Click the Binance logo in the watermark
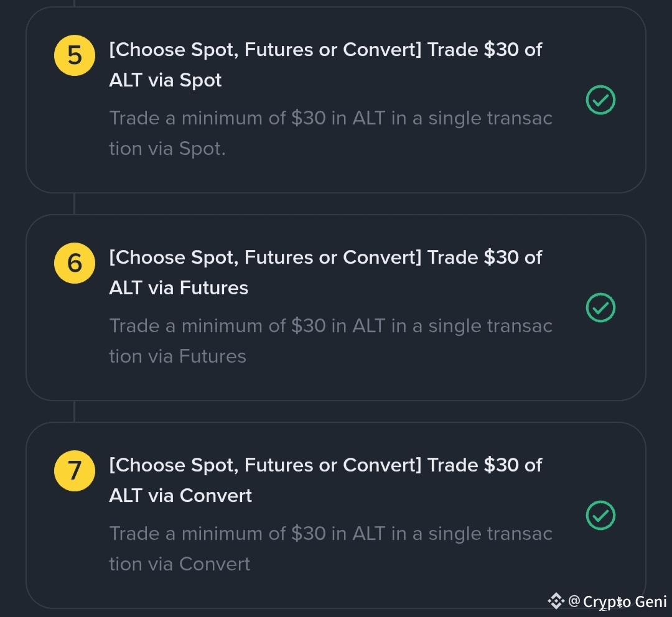 click(556, 601)
